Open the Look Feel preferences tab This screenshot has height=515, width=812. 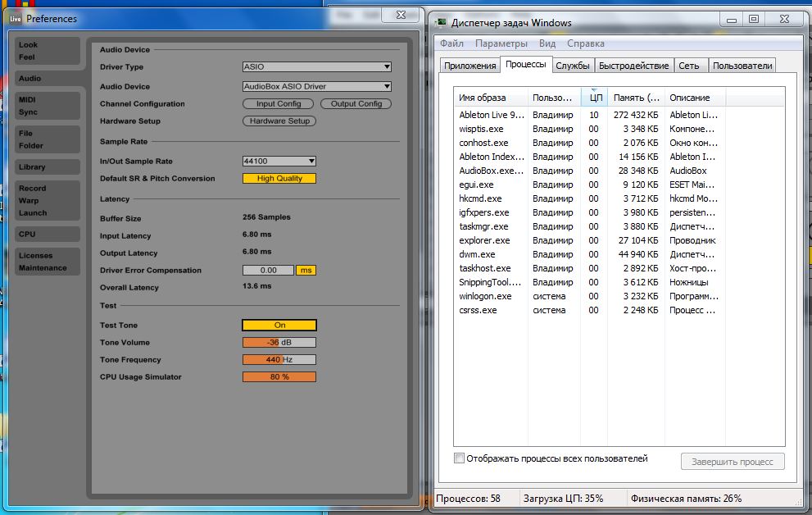tap(48, 51)
